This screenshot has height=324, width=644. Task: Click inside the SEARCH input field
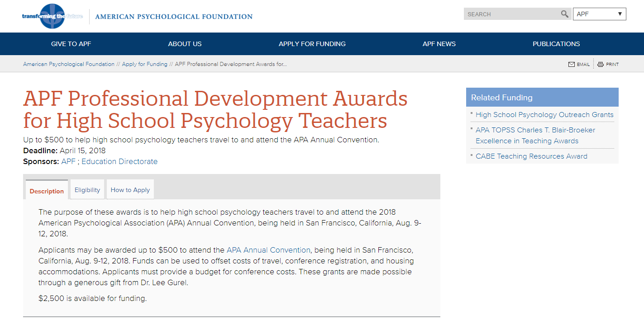click(507, 14)
